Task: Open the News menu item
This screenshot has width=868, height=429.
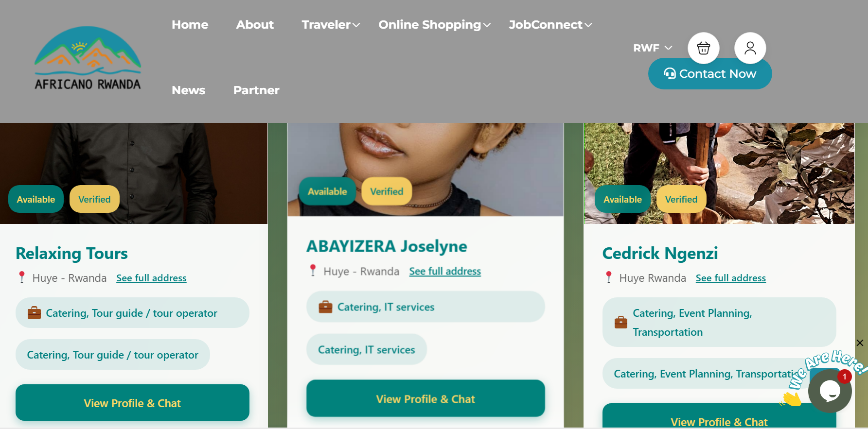Action: point(188,90)
